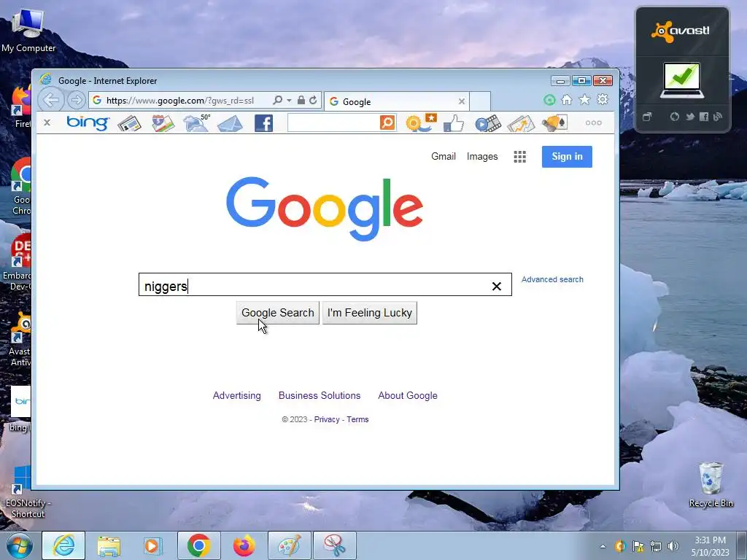
Task: Open the Windows Start button
Action: (19, 545)
